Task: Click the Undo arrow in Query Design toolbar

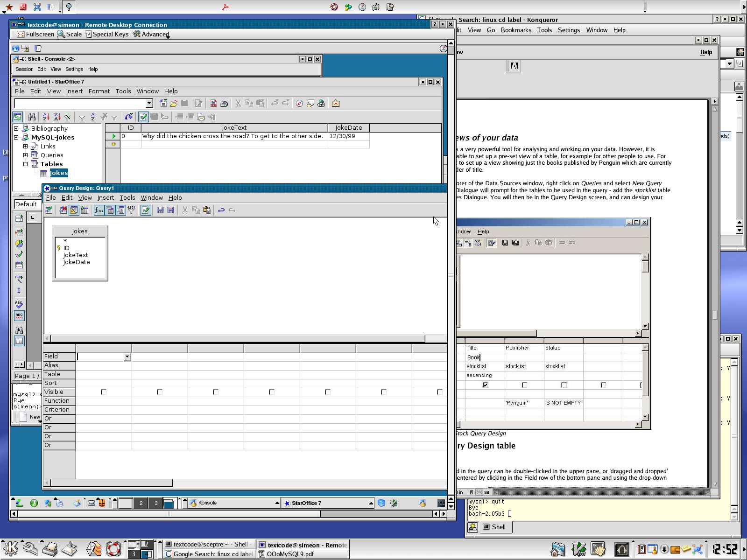Action: click(221, 210)
